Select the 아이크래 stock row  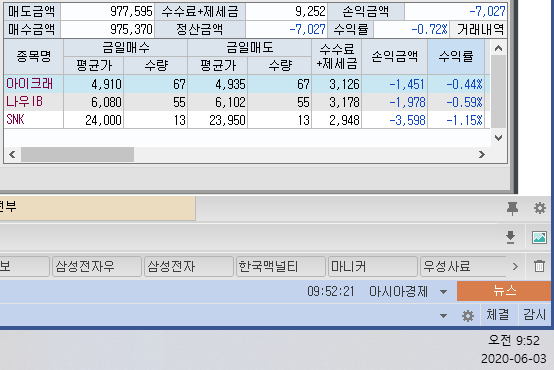(247, 84)
